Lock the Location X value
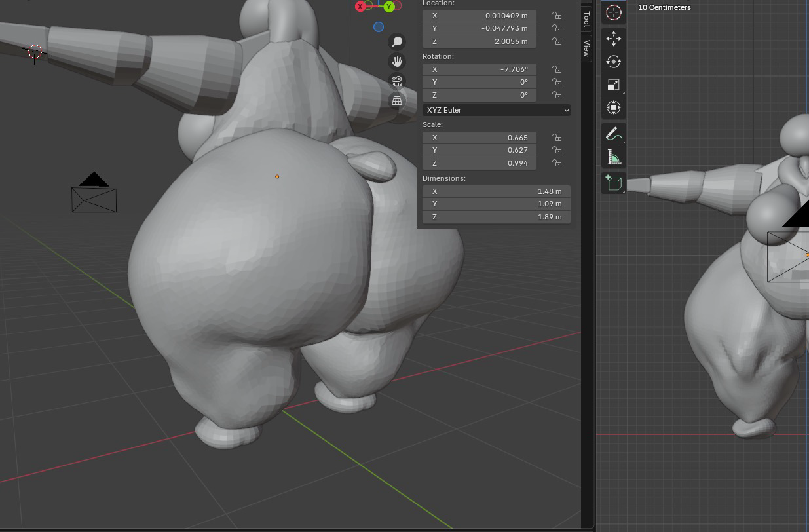This screenshot has height=532, width=809. pos(556,16)
